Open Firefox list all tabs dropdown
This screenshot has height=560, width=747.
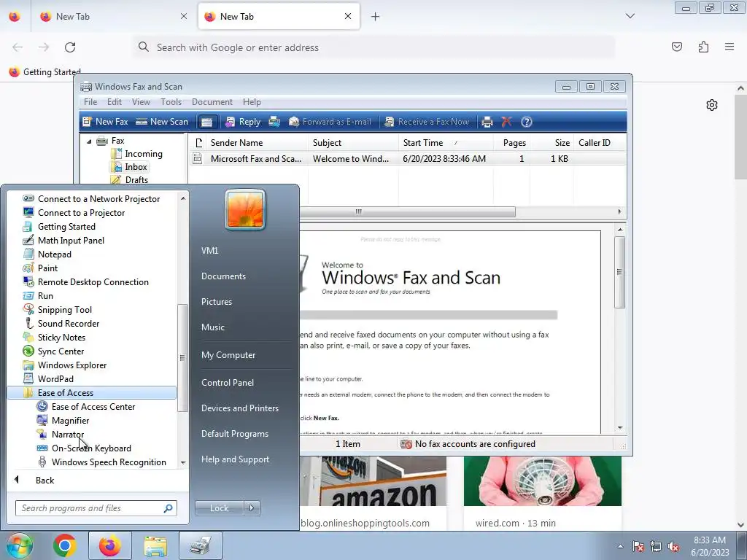[x=630, y=16]
